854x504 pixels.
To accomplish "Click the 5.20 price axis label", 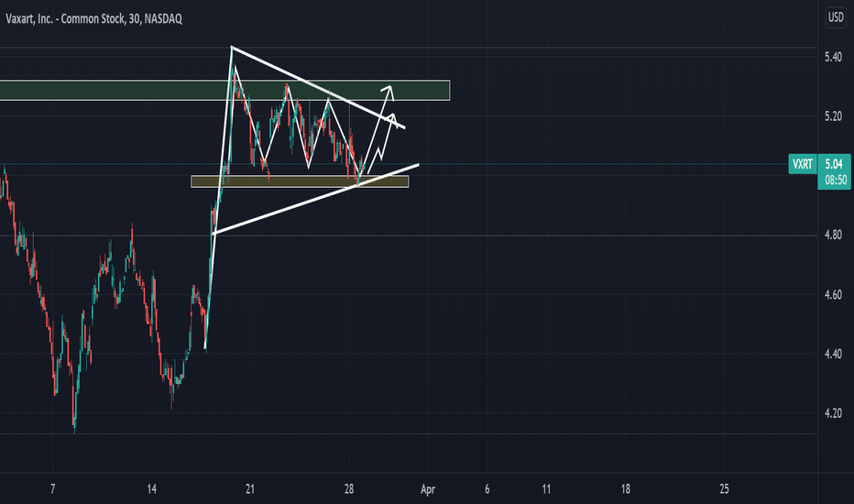I will pyautogui.click(x=833, y=116).
